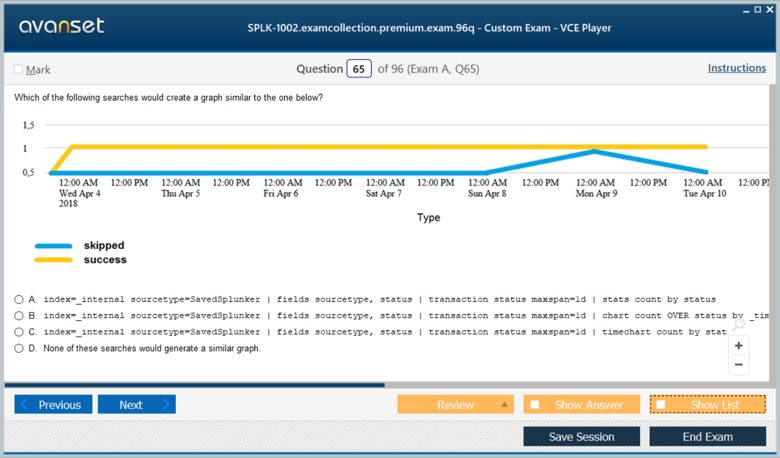Click the yellow success legend swatch
Screen dimensions: 780x458
click(x=54, y=260)
